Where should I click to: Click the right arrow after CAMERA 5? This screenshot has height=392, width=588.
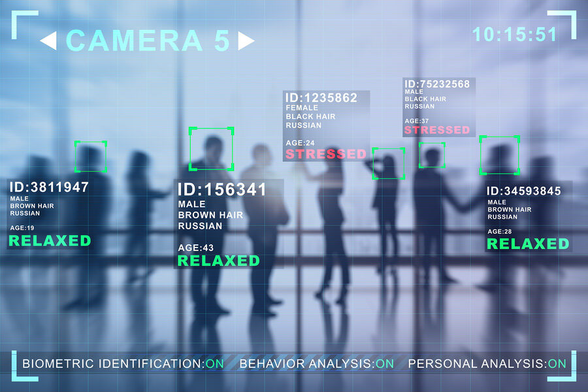246,41
